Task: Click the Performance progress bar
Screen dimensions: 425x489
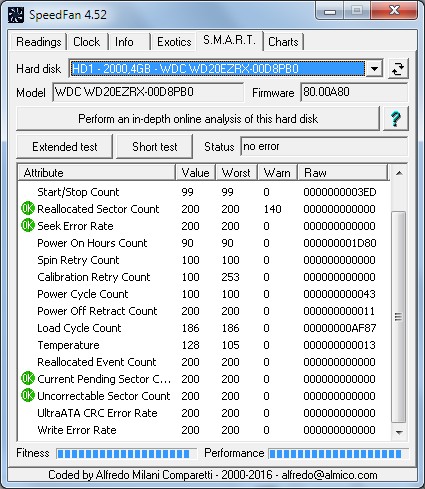Action: (x=338, y=454)
